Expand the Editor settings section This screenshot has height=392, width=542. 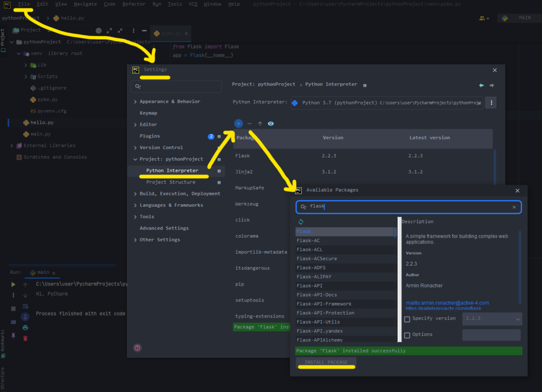pyautogui.click(x=135, y=125)
